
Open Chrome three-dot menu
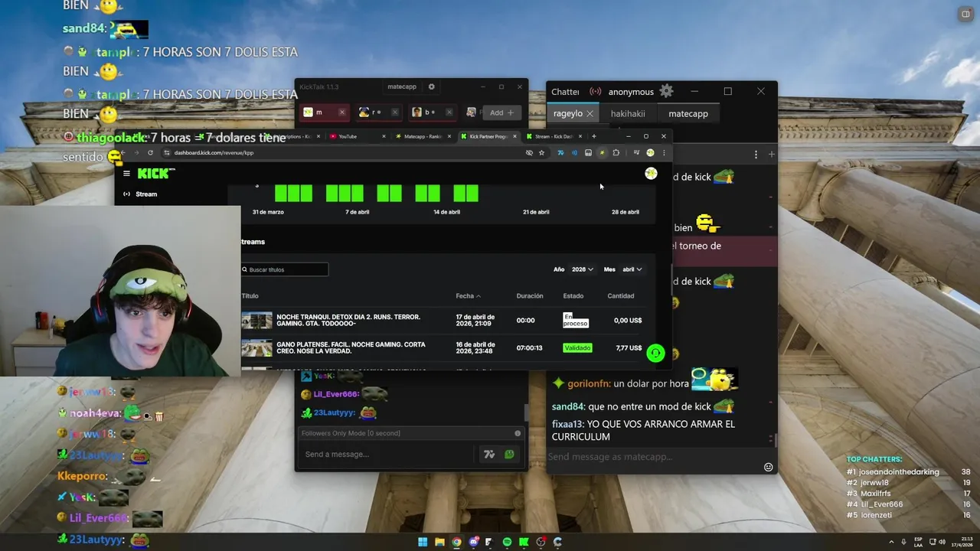coord(664,153)
